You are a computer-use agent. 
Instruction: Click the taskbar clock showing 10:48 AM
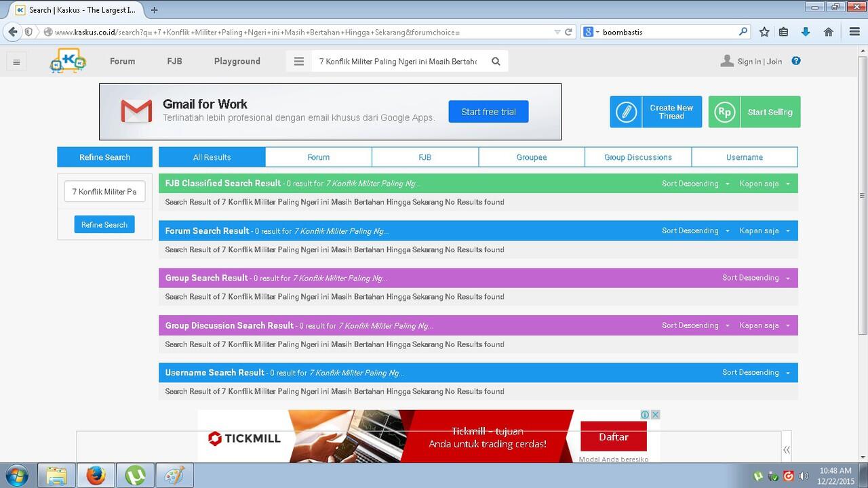[x=835, y=470]
